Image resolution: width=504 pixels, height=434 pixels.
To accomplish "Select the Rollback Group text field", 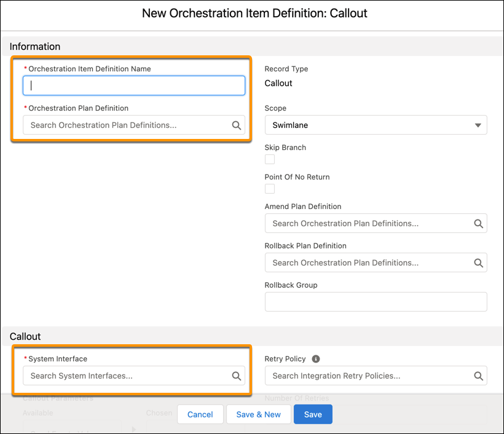I will point(376,302).
